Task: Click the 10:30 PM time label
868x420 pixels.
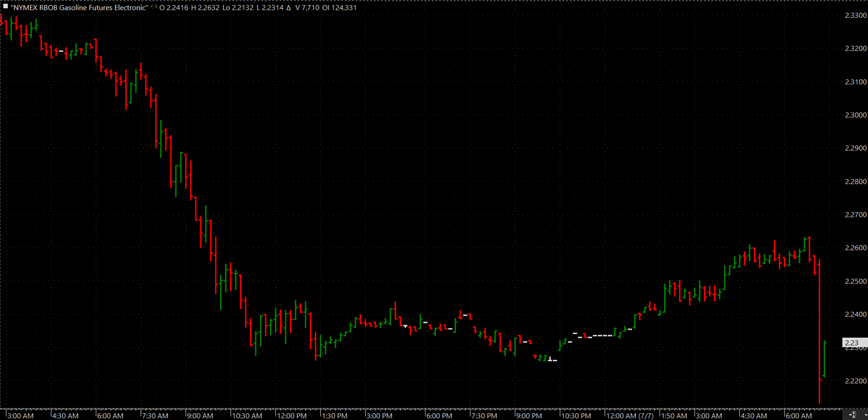Action: (576, 416)
